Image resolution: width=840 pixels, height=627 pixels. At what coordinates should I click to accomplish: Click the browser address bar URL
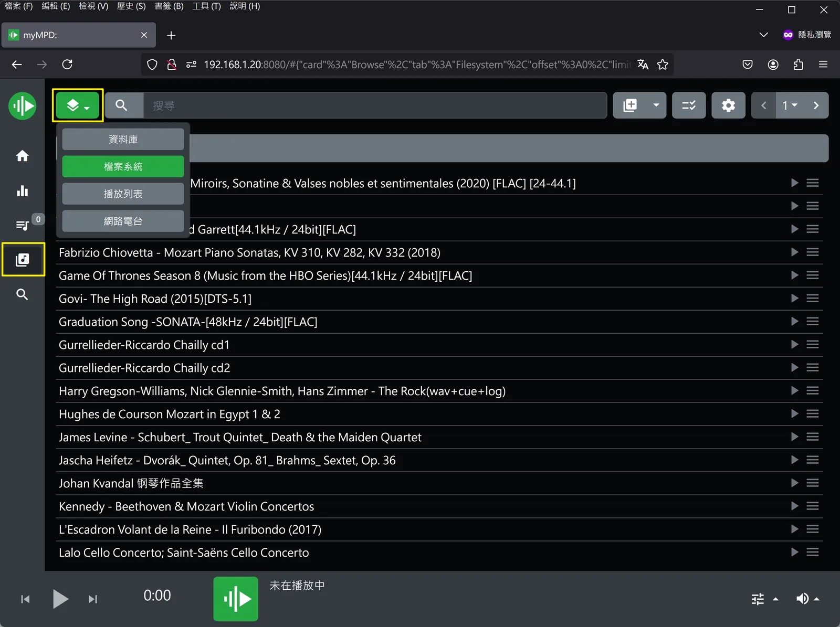point(417,65)
